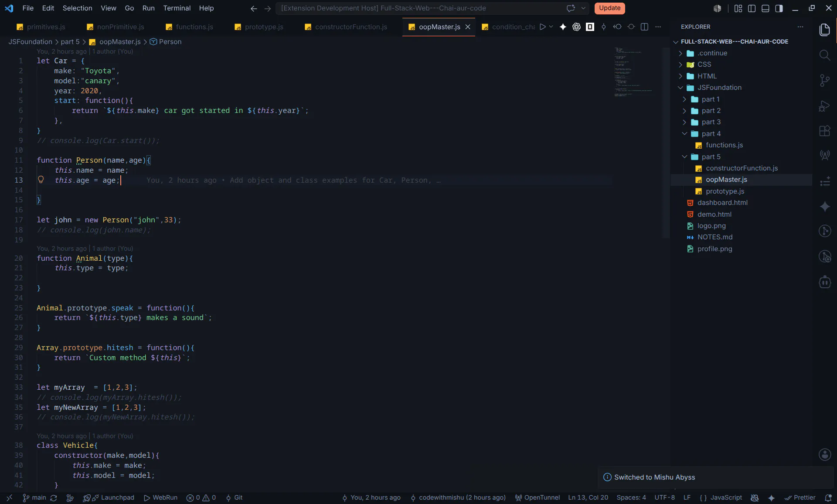
Task: Collapse the part 4 folder
Action: point(711,133)
